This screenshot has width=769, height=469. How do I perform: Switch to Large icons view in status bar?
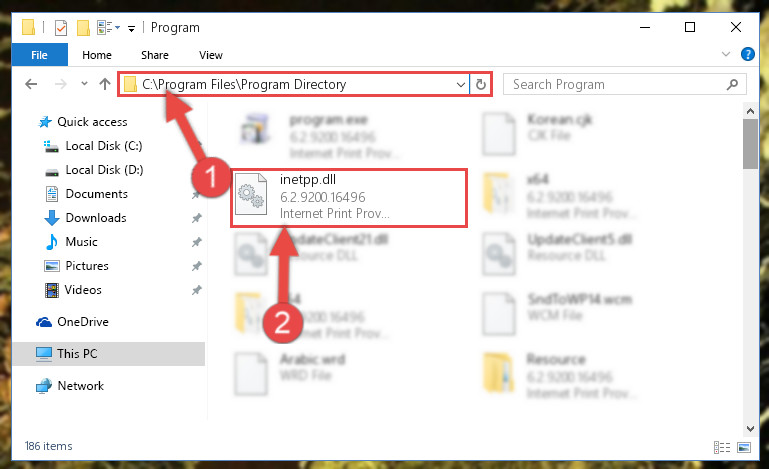[x=744, y=447]
